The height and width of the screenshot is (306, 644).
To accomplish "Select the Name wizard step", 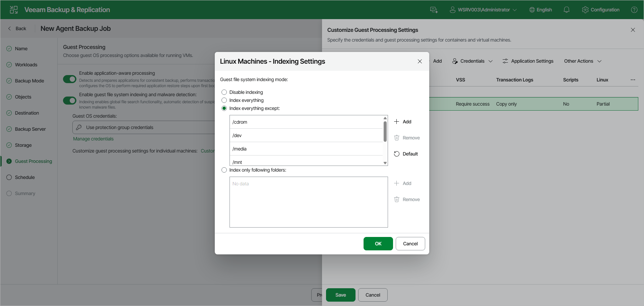I will point(21,49).
